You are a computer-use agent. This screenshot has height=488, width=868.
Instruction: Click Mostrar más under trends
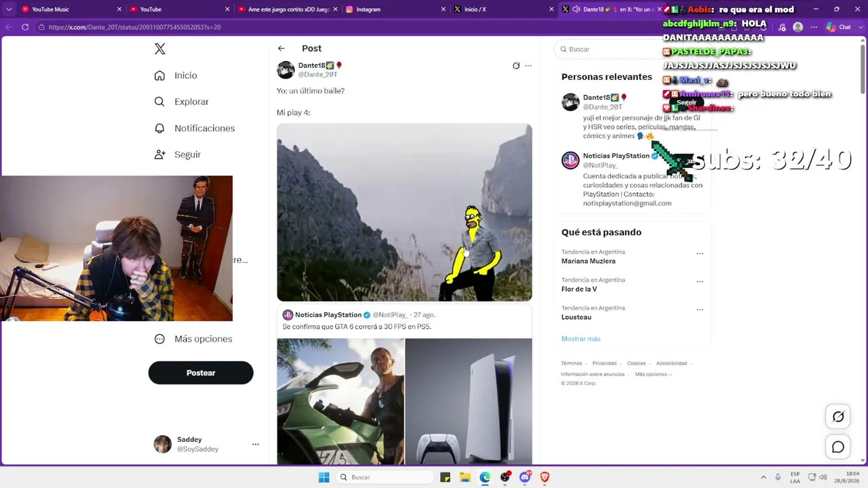coord(580,339)
